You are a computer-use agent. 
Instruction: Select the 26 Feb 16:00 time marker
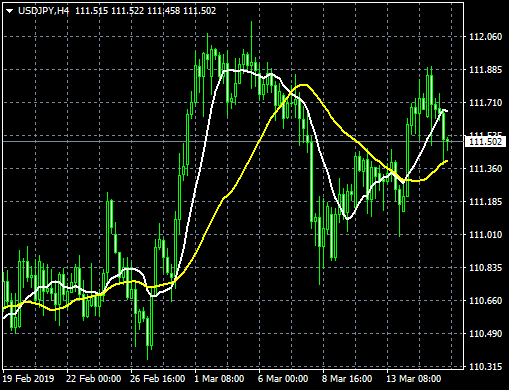click(x=158, y=379)
